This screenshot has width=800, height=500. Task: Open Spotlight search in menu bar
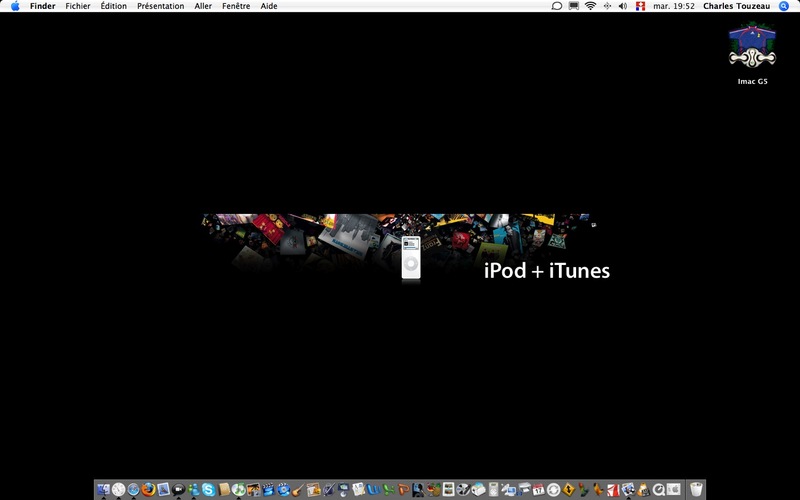(x=784, y=6)
